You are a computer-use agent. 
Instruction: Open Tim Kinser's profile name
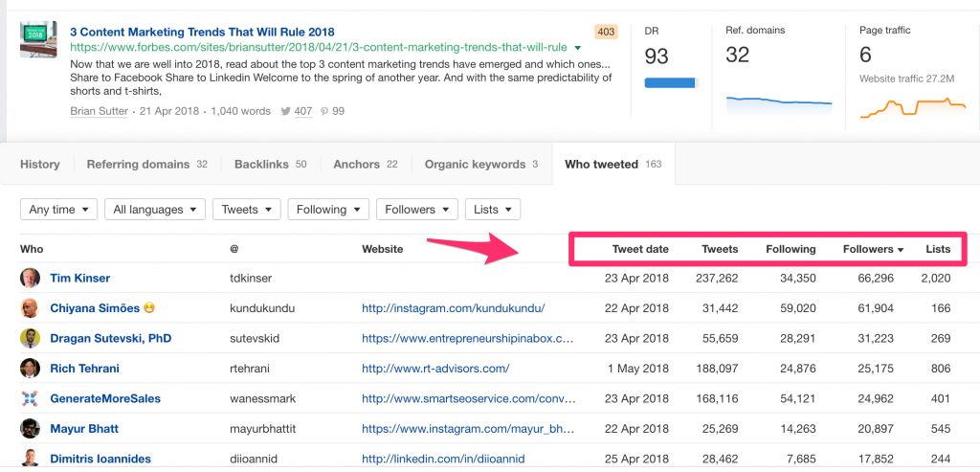80,278
